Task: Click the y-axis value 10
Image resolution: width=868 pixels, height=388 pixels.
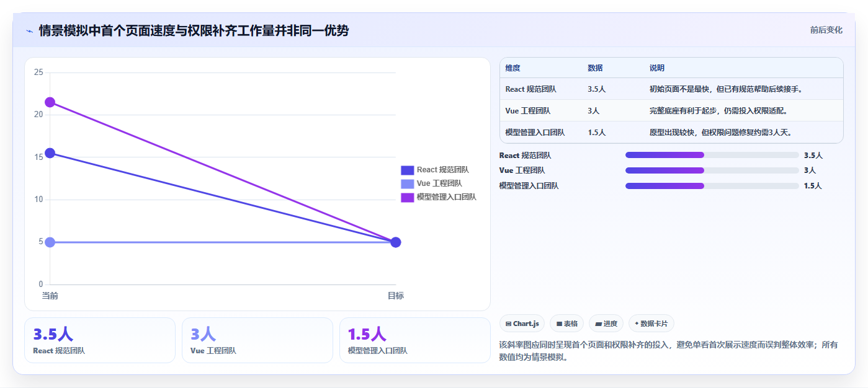Action: (38, 200)
